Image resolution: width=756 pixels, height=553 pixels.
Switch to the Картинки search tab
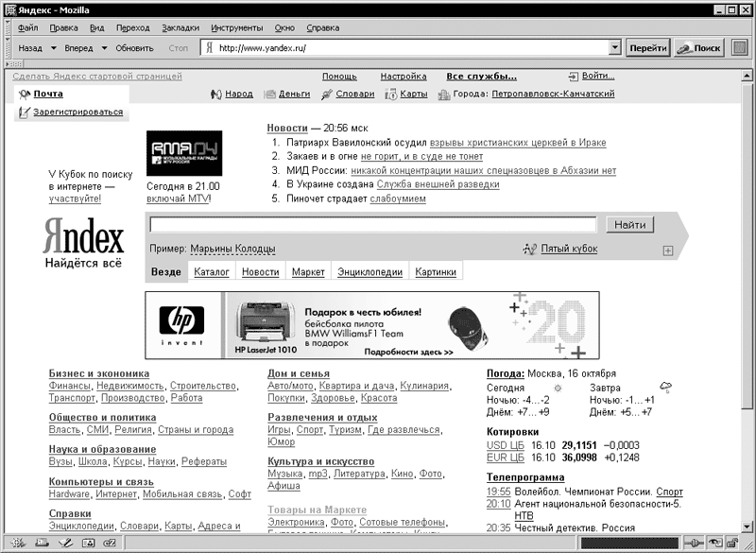coord(436,272)
